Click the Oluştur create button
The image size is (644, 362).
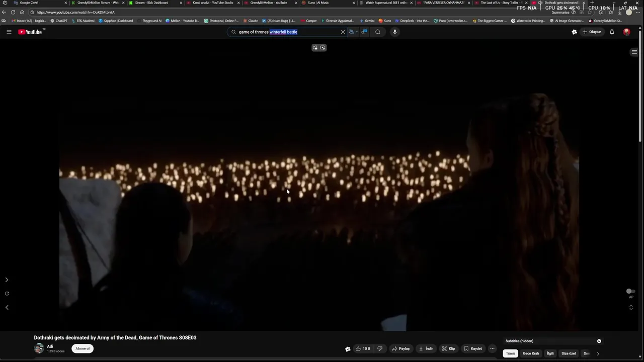click(592, 32)
